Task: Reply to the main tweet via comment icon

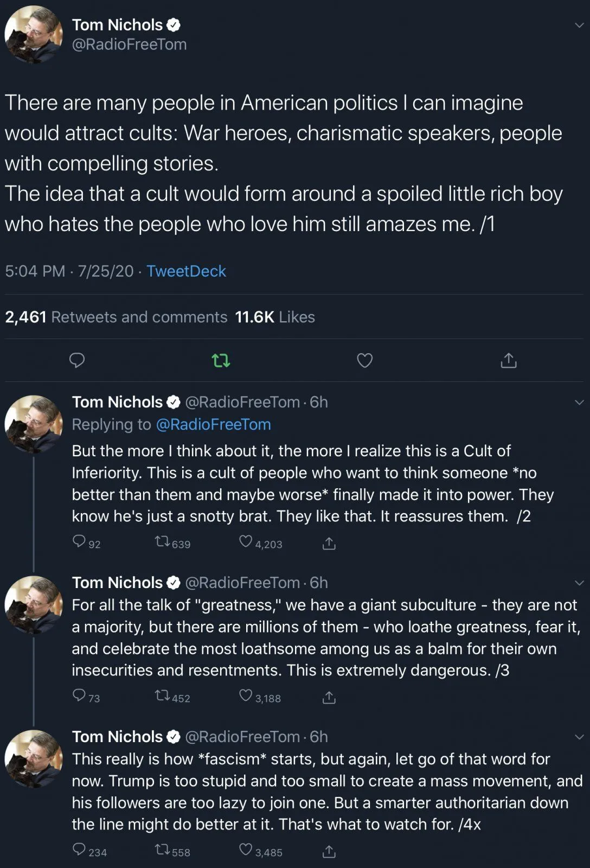Action: pyautogui.click(x=77, y=360)
